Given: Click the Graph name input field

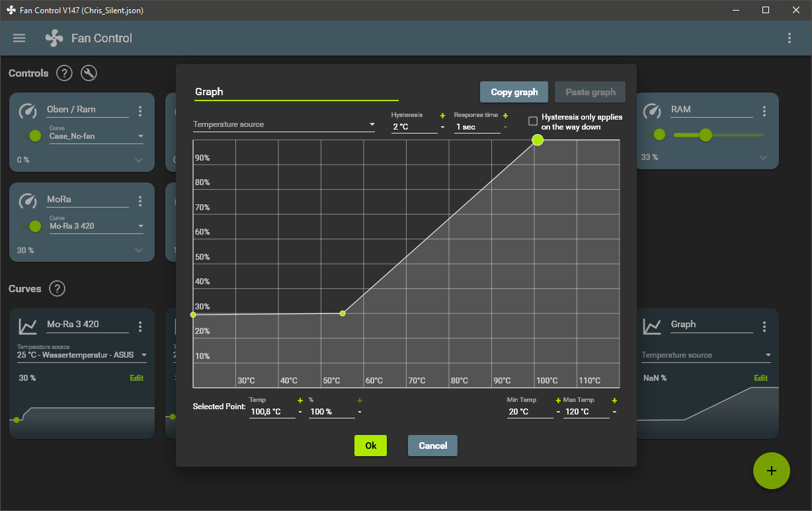Looking at the screenshot, I should pos(296,92).
